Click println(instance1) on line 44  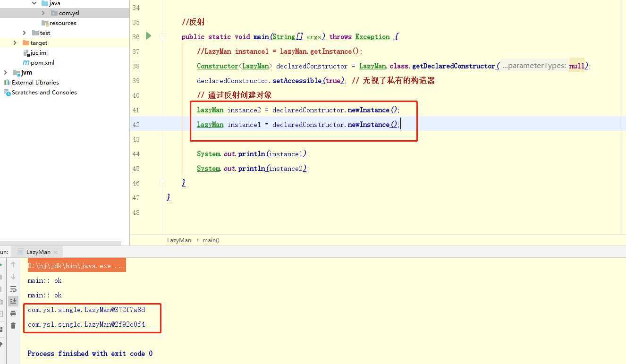coord(273,154)
